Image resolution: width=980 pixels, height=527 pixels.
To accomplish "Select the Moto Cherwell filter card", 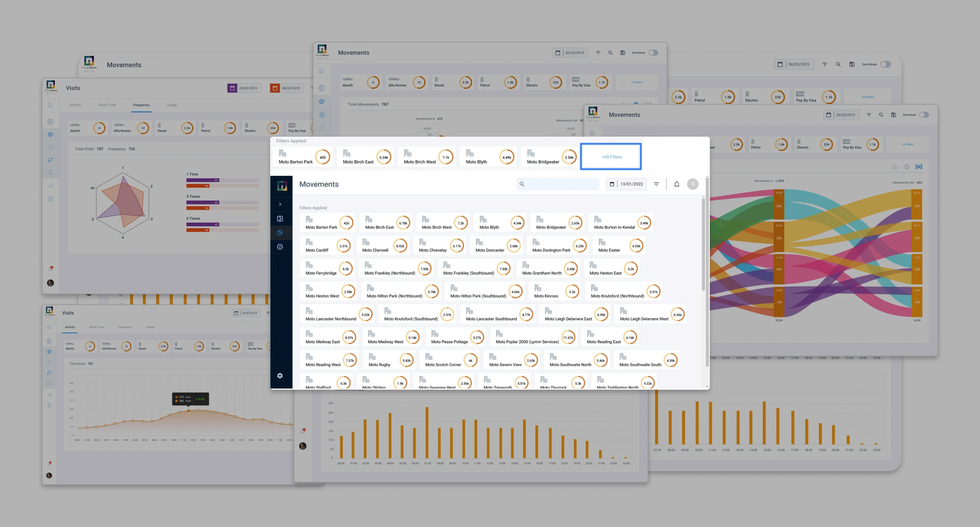I will (383, 246).
